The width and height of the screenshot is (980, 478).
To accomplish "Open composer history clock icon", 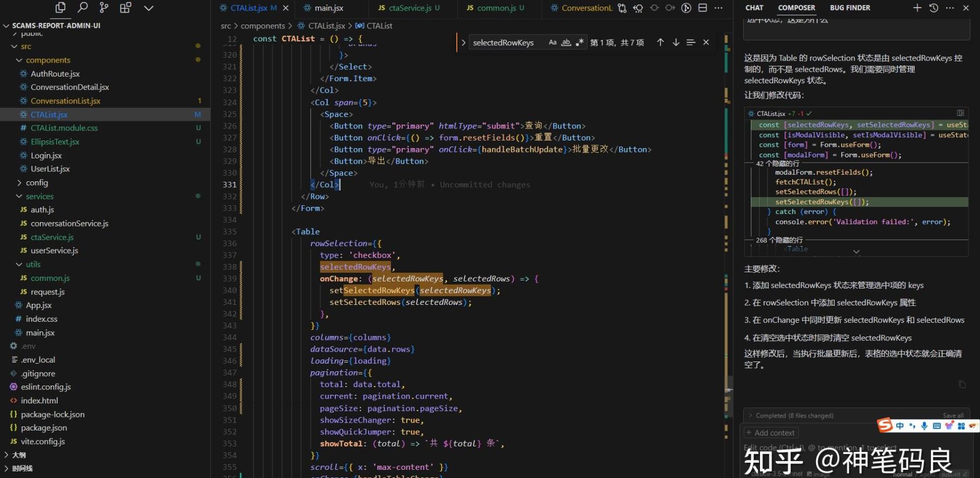I will click(x=934, y=8).
